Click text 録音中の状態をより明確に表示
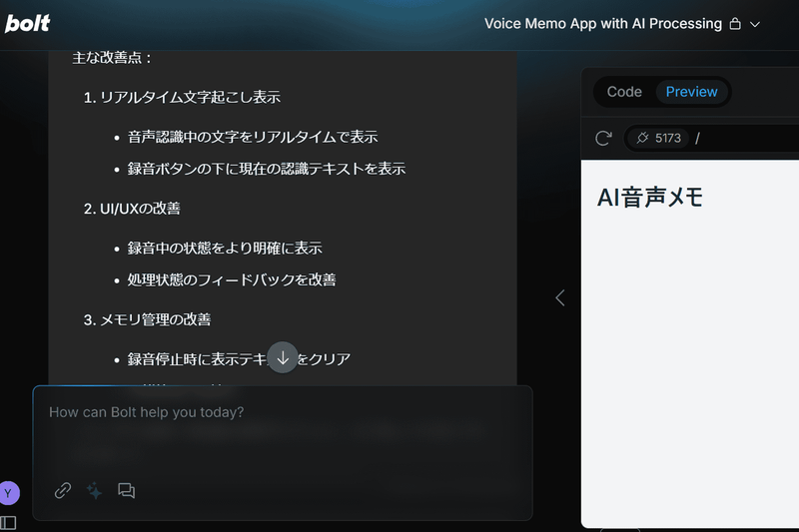The image size is (799, 532). tap(225, 248)
